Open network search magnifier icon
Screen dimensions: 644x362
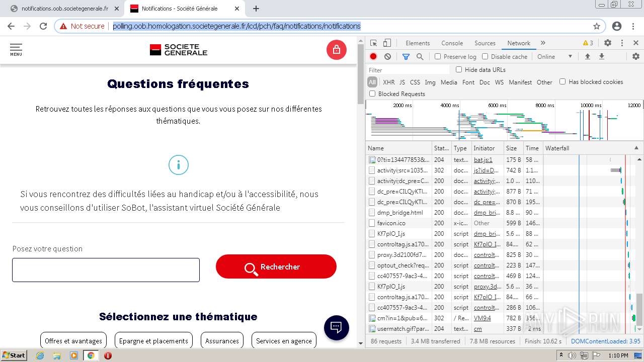tap(420, 57)
